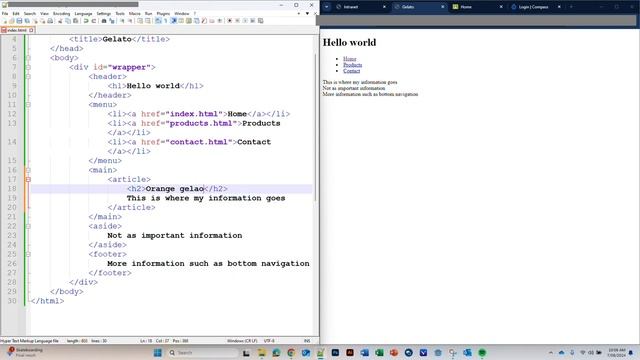This screenshot has width=640, height=360.
Task: Click the Close file toolbar icon
Action: (x=35, y=21)
